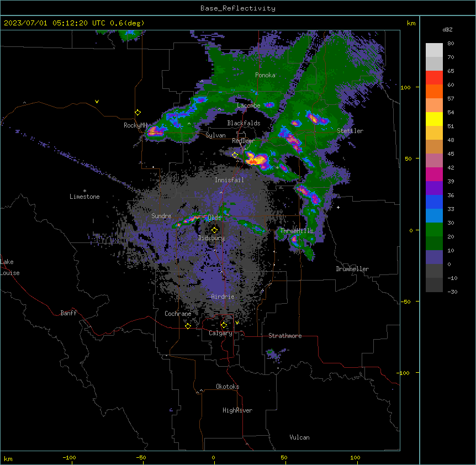This screenshot has width=476, height=465.
Task: Click the Calgary city label
Action: tap(220, 333)
